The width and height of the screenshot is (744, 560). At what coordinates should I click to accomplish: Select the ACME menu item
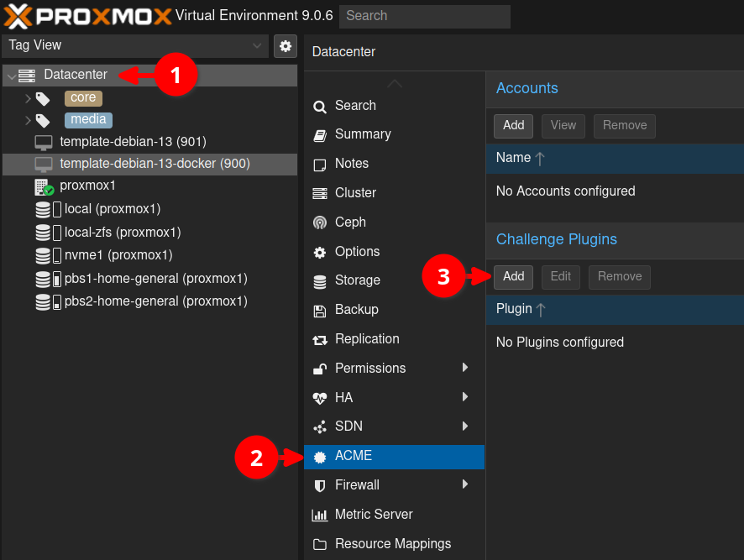coord(394,457)
